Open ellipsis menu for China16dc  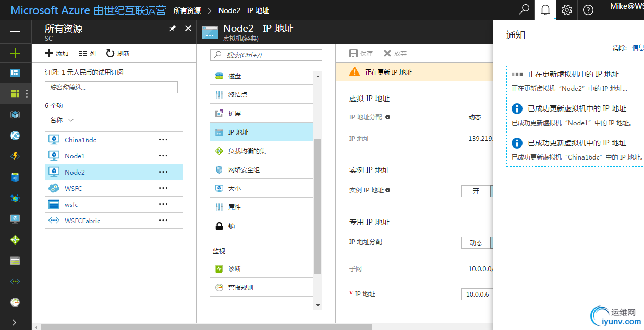pyautogui.click(x=163, y=140)
